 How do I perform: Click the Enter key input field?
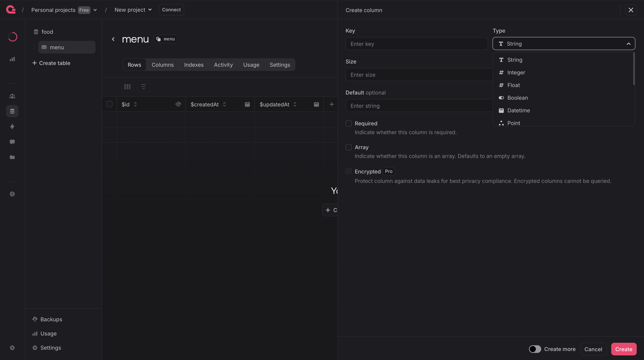click(x=416, y=44)
